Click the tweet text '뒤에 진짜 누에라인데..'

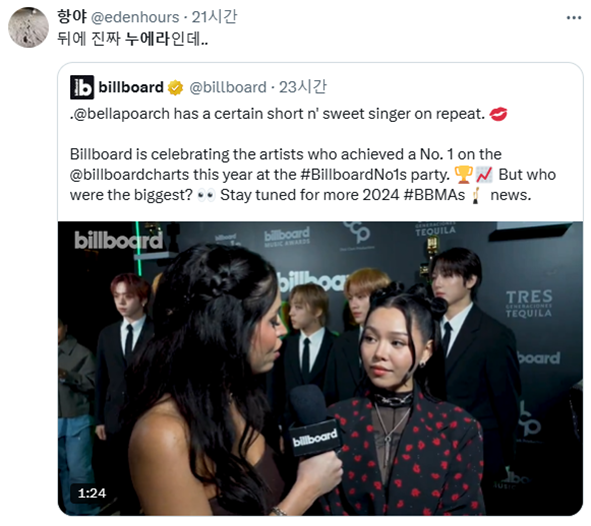point(132,39)
